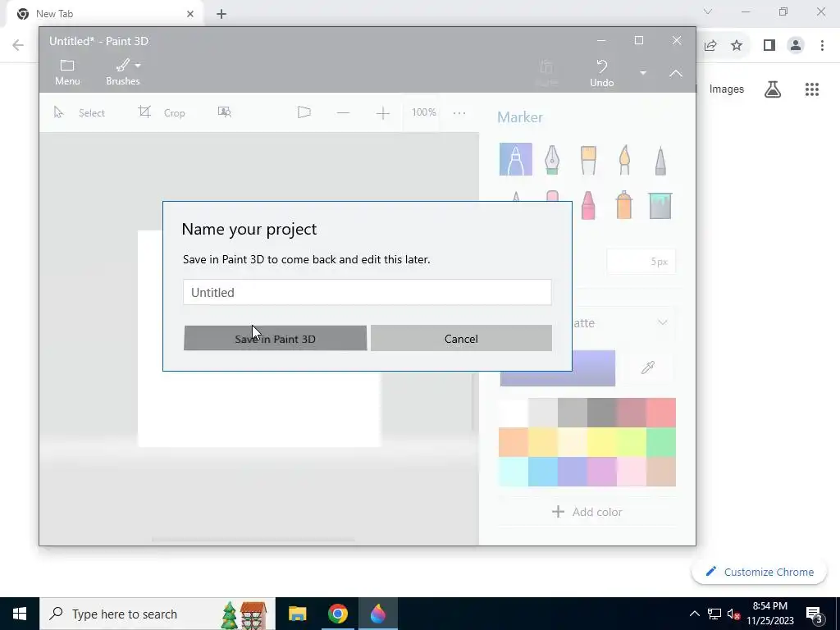Select the Pixel pen brush icon
840x630 pixels.
(x=660, y=160)
